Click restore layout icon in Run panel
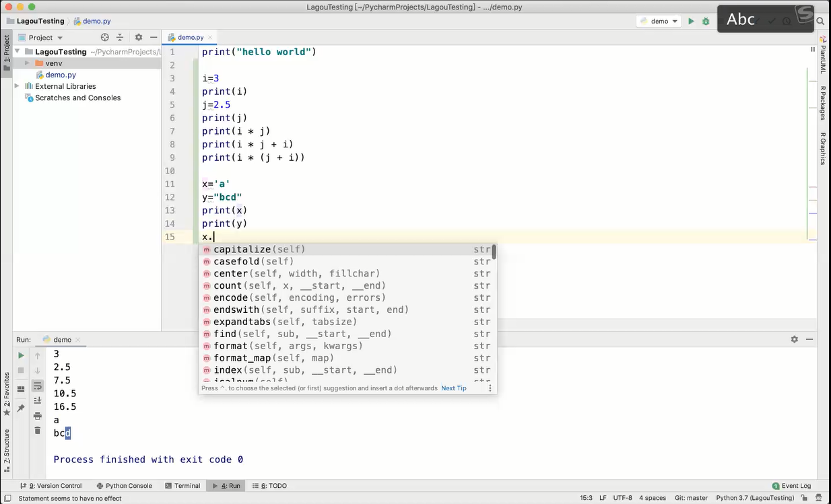The width and height of the screenshot is (831, 504). pos(21,389)
